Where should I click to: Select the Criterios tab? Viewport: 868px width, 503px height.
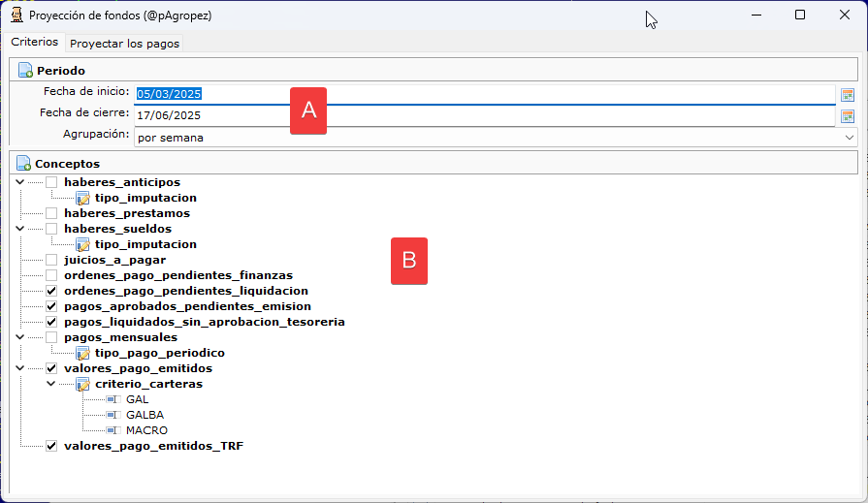point(34,42)
